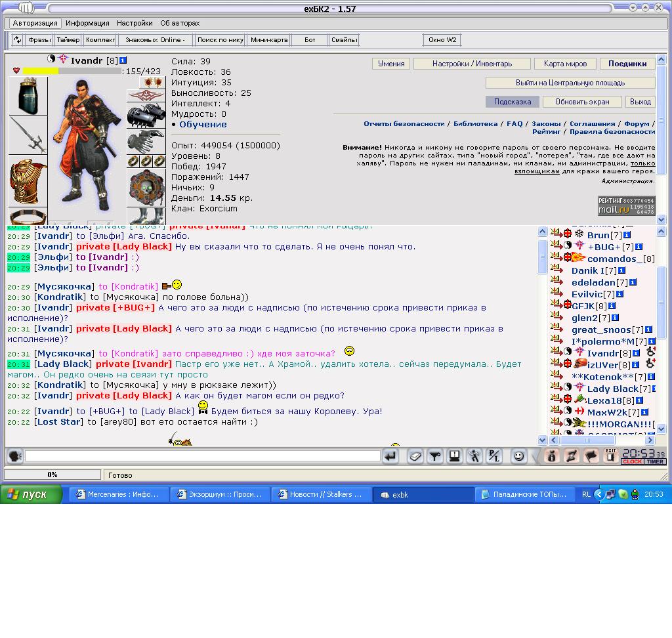
Task: Click the Выйти на Центральную площадь button
Action: click(570, 83)
